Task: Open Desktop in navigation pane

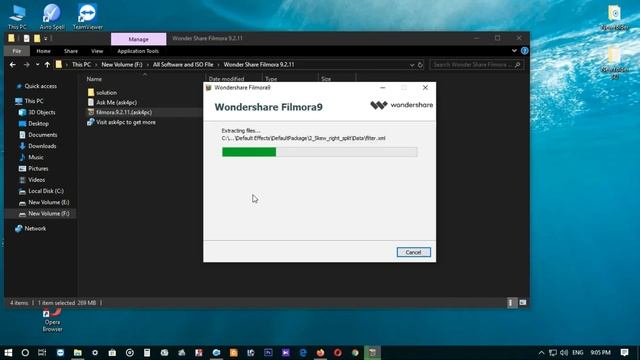Action: [x=38, y=124]
